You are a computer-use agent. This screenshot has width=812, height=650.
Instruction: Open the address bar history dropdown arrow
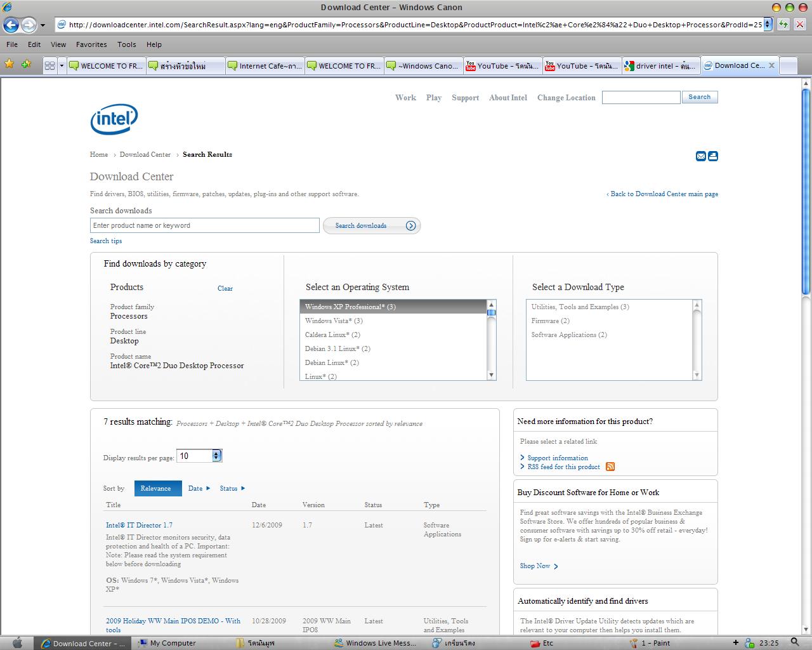pyautogui.click(x=768, y=24)
